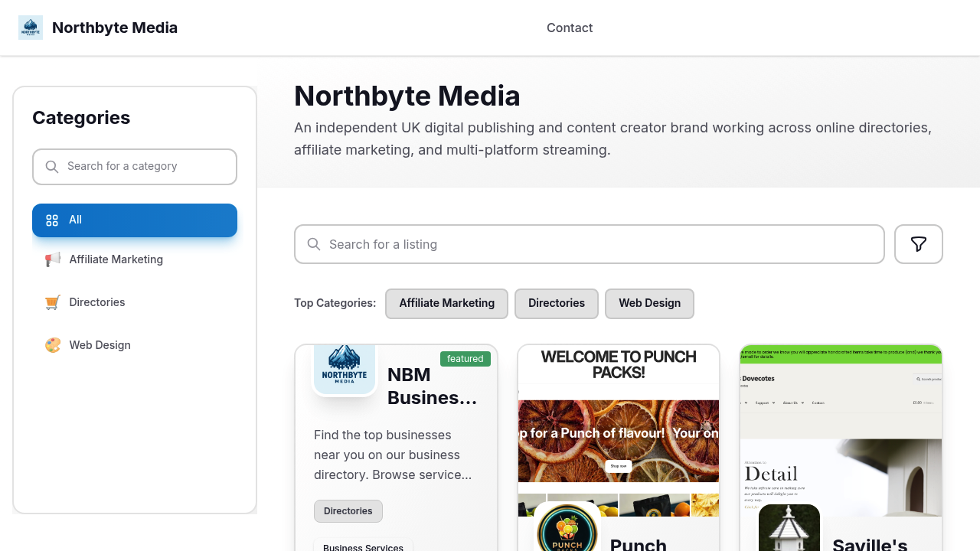Click the Northbyte Media logo in header
This screenshot has height=551, width=980.
(x=31, y=28)
